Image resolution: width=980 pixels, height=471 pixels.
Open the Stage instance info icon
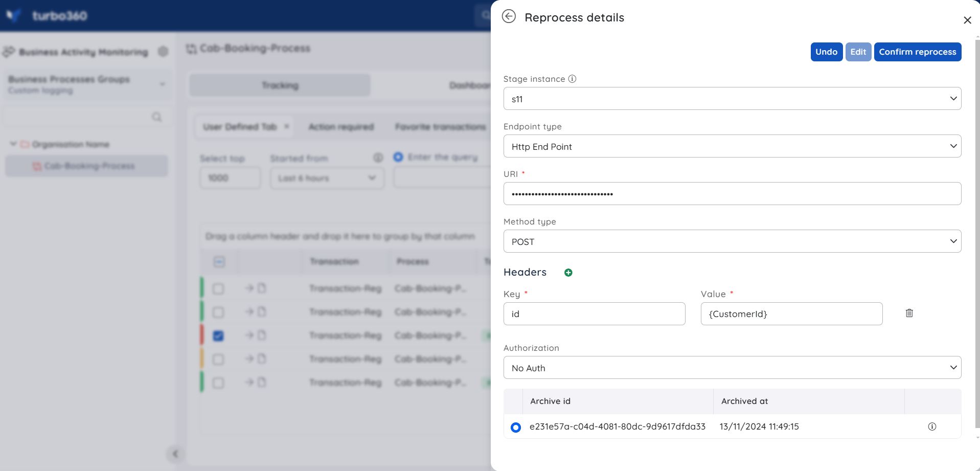[573, 79]
